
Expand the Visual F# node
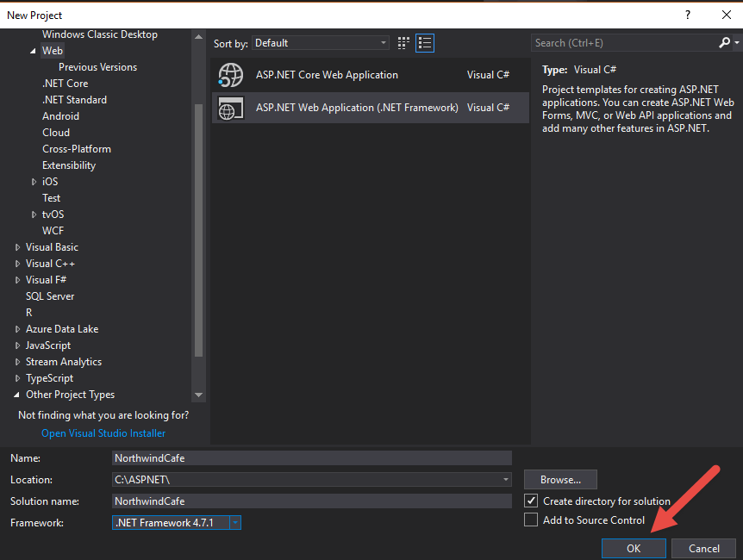pos(17,279)
